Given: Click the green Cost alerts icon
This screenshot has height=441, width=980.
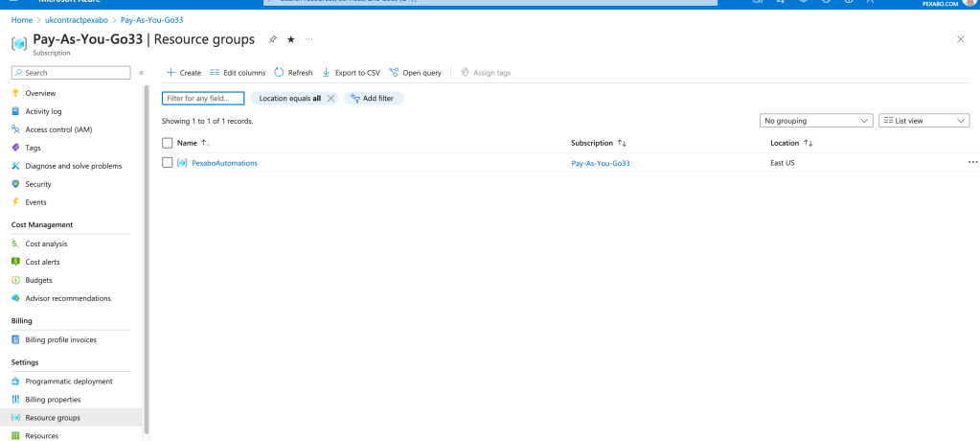Looking at the screenshot, I should (x=15, y=262).
